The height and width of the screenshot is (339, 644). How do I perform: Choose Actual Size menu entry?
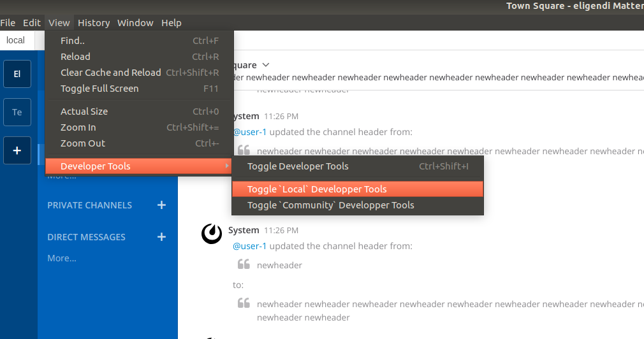(140, 112)
